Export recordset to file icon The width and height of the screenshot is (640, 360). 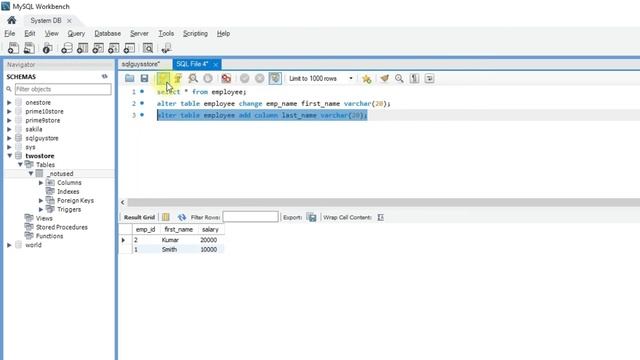312,217
